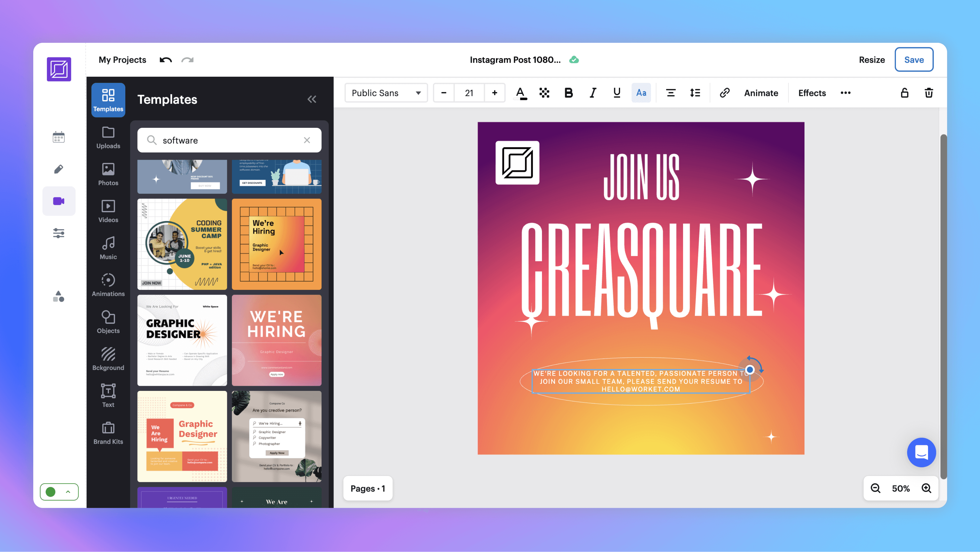Screen dimensions: 980x552
Task: Open the text color picker
Action: pos(520,92)
